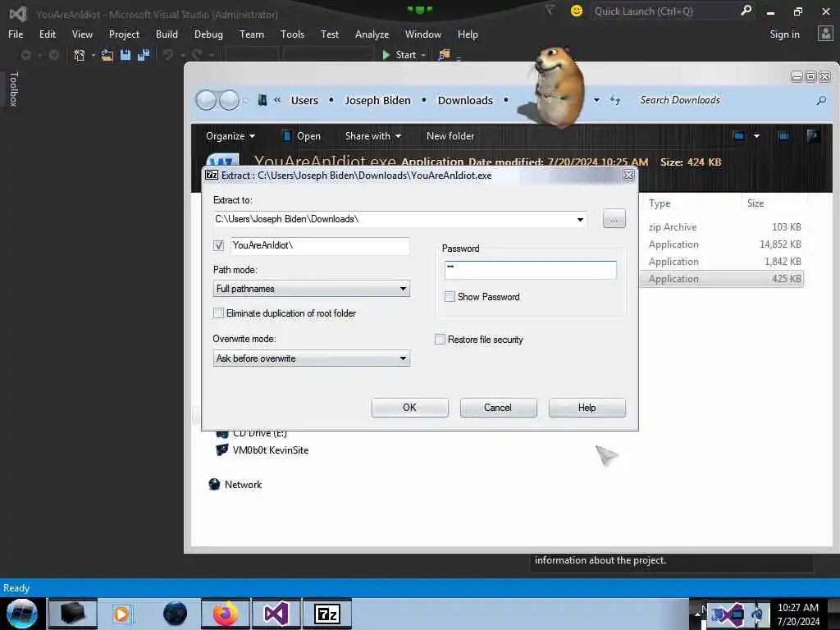The width and height of the screenshot is (840, 630).
Task: Click the notifications flag icon in title bar
Action: pos(550,11)
